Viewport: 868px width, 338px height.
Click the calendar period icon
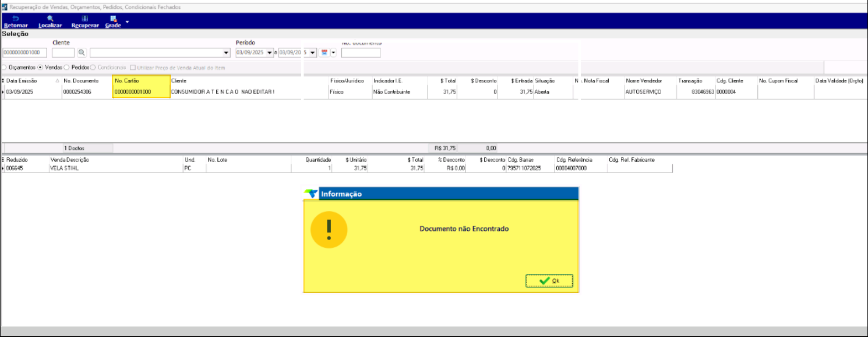[x=324, y=52]
